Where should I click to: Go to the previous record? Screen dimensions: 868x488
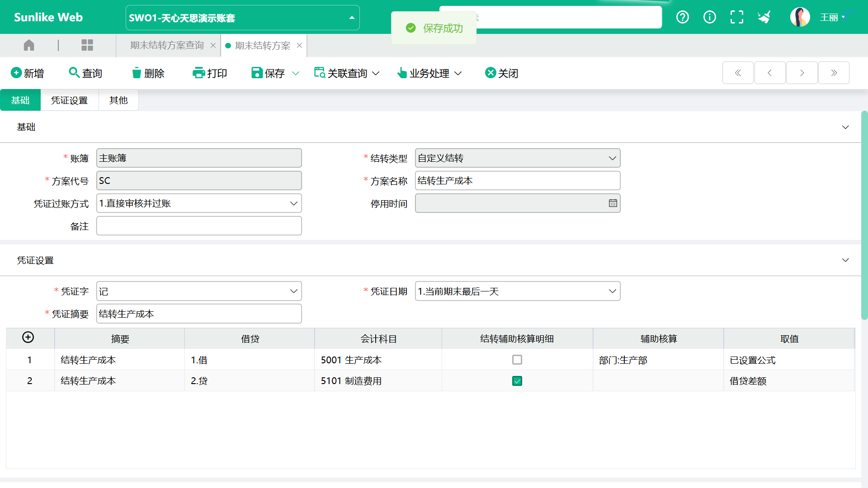(x=769, y=73)
